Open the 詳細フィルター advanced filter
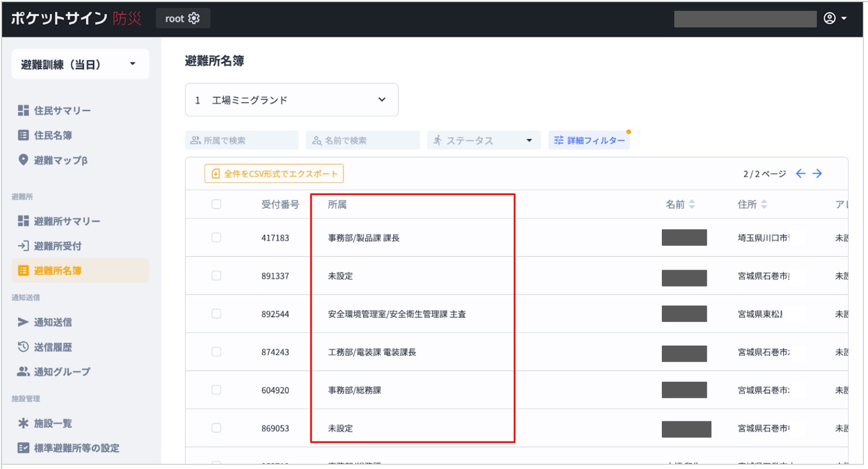 coord(589,140)
